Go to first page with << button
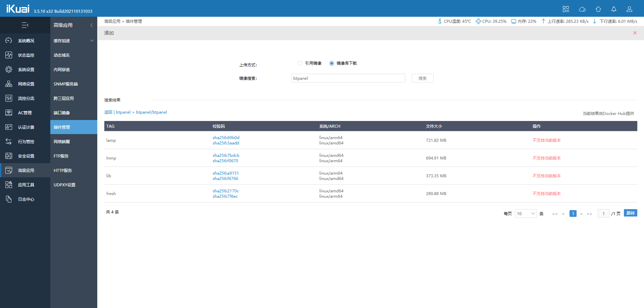The image size is (644, 308). point(555,214)
